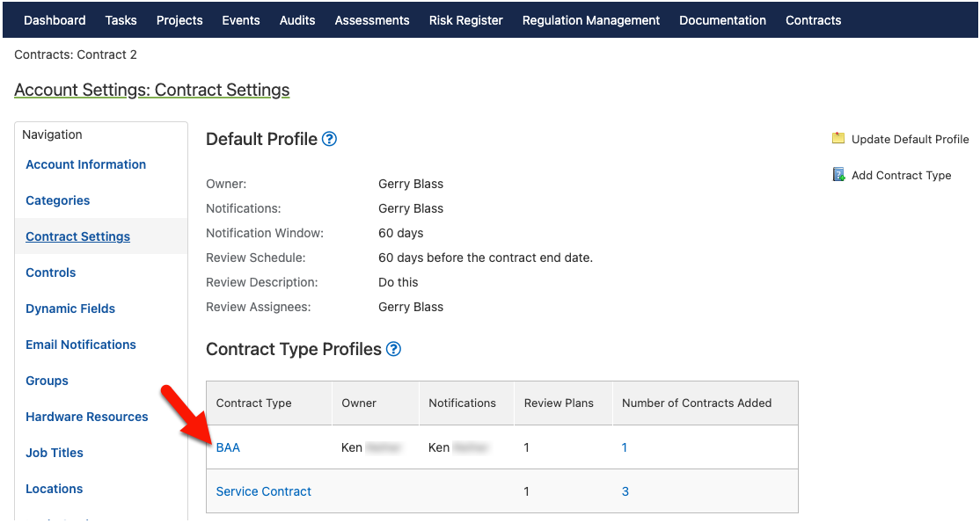980x523 pixels.
Task: Click the Default Profile help icon
Action: (x=329, y=139)
